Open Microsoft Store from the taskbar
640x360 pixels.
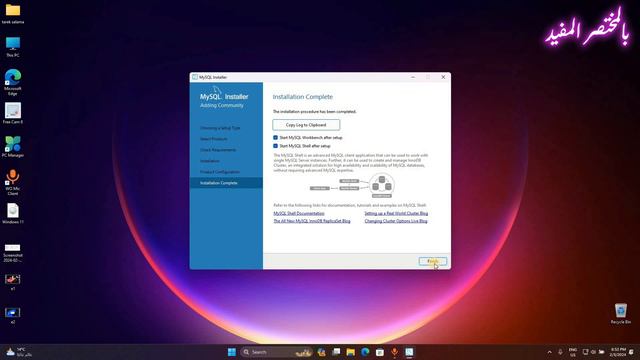tap(380, 352)
